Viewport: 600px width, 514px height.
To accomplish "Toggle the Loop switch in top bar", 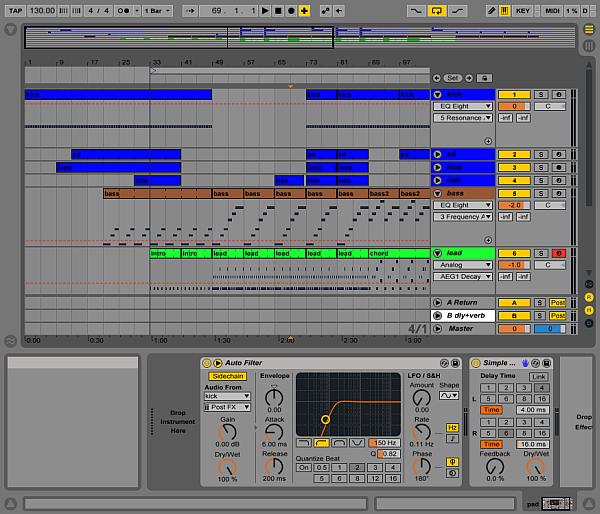I will coord(437,11).
